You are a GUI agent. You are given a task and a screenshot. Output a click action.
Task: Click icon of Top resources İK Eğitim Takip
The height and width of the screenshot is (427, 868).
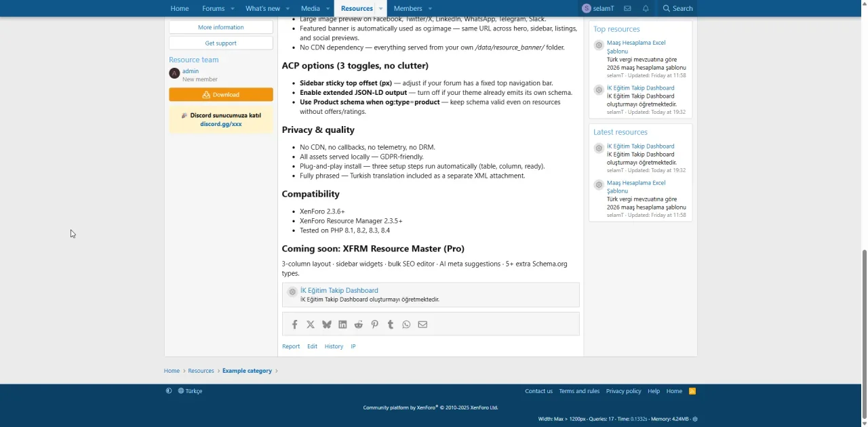pos(599,90)
